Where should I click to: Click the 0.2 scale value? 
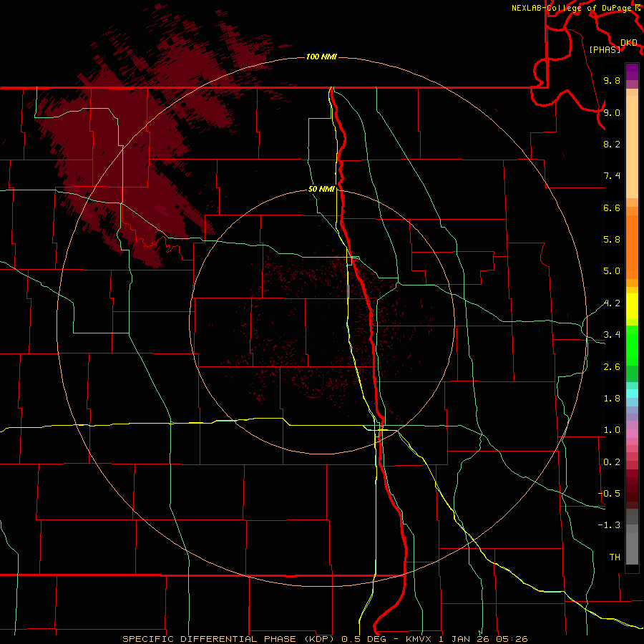coord(612,462)
